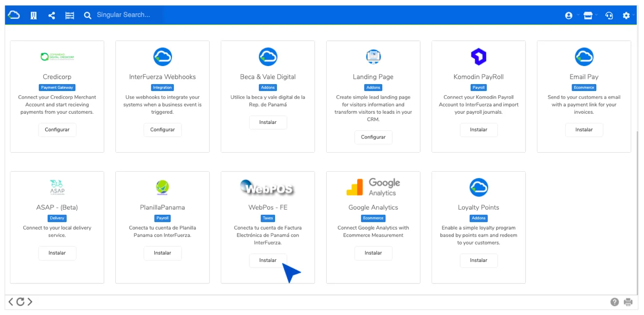
Task: Go forward with the right arrow
Action: click(x=30, y=302)
